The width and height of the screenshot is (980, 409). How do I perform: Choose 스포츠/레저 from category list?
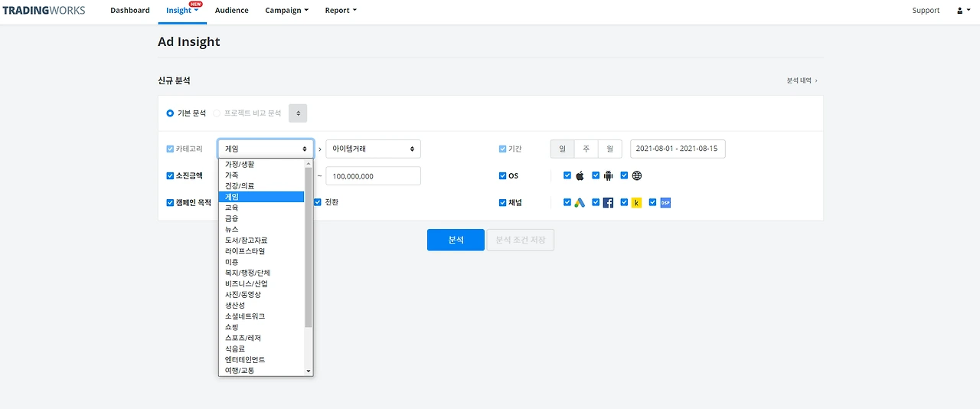(262, 338)
